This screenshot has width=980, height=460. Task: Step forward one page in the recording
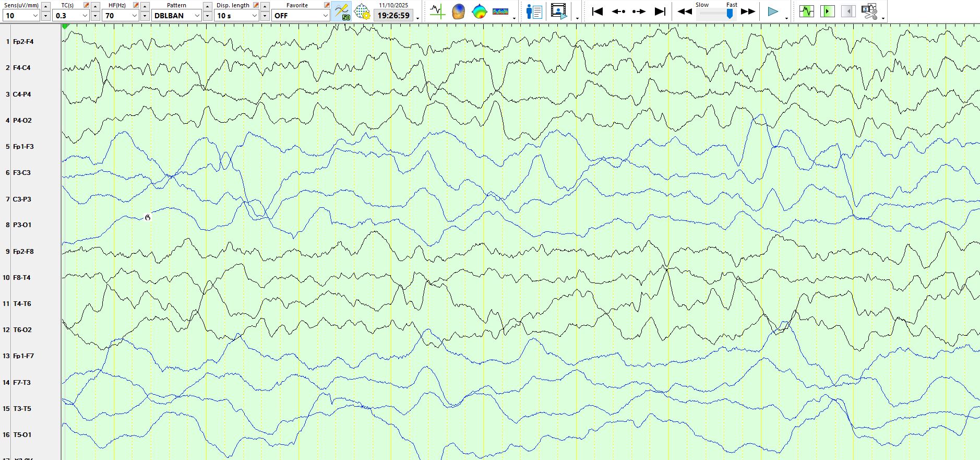tap(639, 11)
